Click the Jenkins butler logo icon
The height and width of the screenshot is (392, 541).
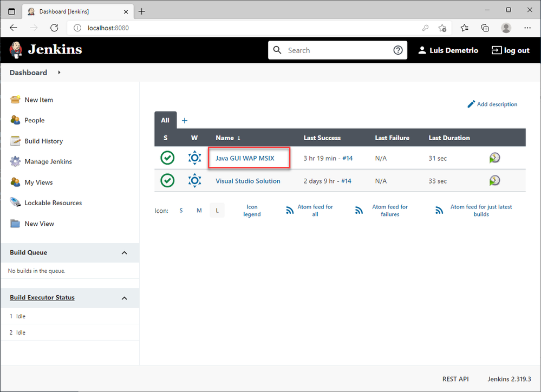pos(16,50)
